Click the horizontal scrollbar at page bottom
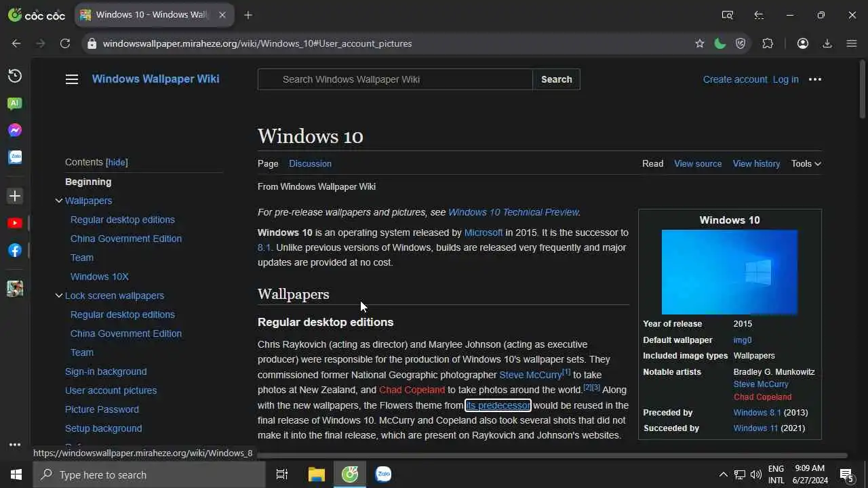The width and height of the screenshot is (868, 488). coord(553,455)
